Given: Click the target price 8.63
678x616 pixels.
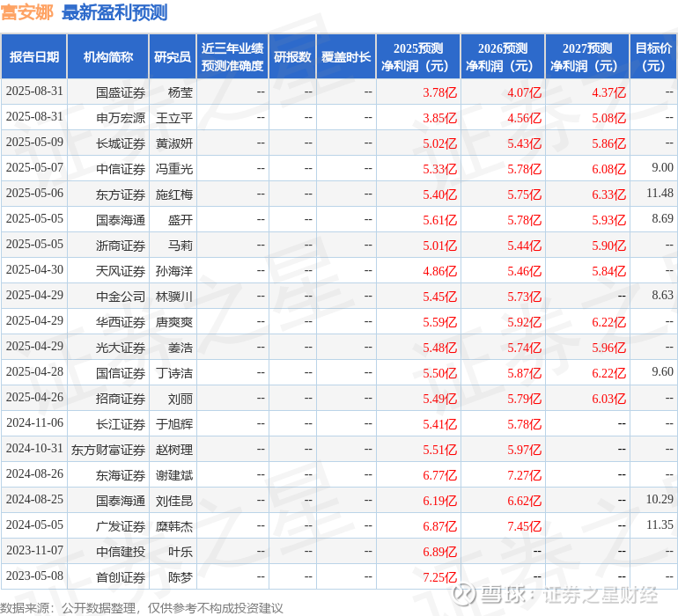Looking at the screenshot, I should coord(662,295).
